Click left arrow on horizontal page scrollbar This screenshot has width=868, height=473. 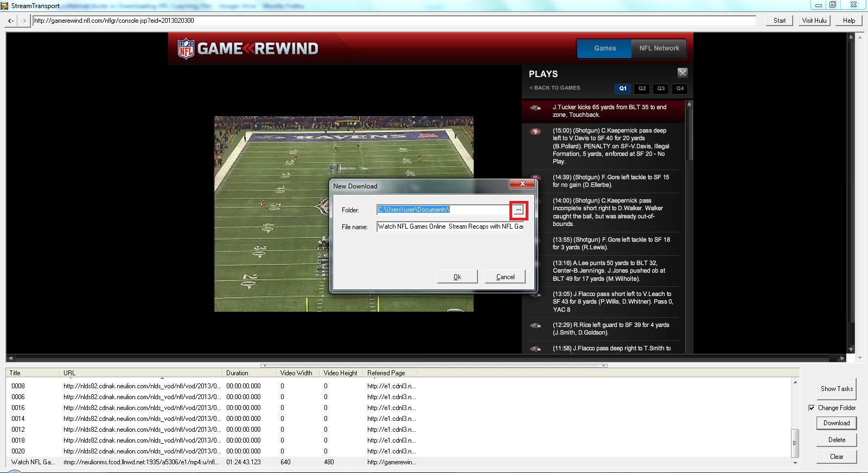pyautogui.click(x=10, y=358)
